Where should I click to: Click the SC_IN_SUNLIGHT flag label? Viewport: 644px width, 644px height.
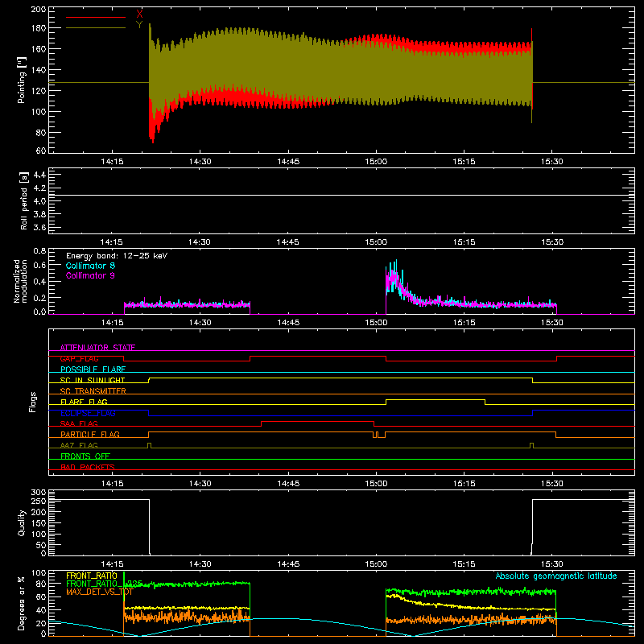[x=93, y=380]
